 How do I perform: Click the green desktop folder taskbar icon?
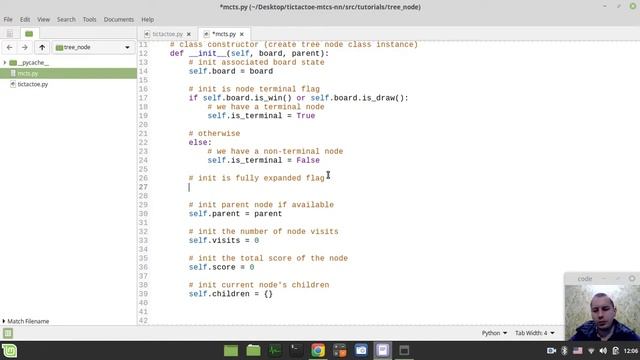click(231, 351)
